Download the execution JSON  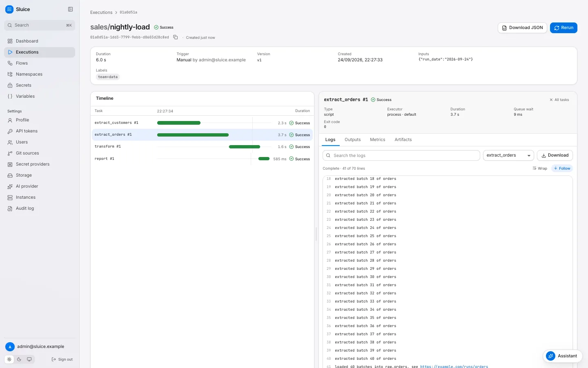coord(522,28)
